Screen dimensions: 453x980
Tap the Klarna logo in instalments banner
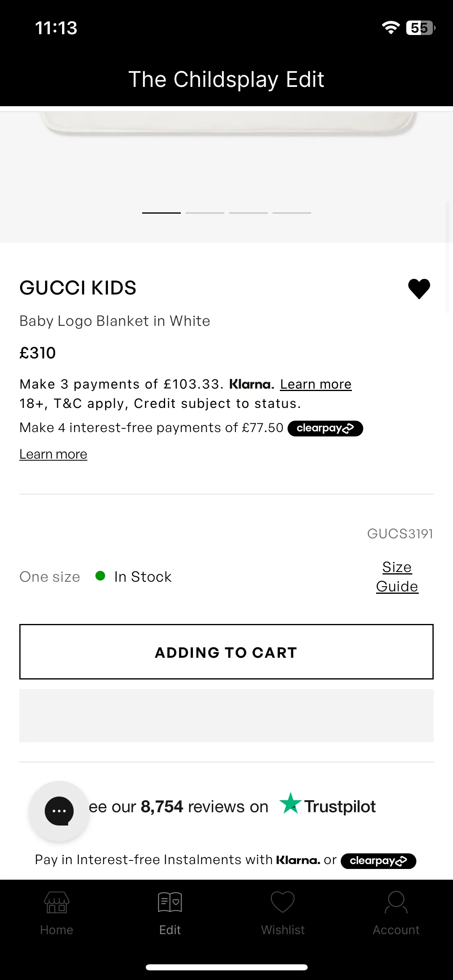(x=298, y=861)
